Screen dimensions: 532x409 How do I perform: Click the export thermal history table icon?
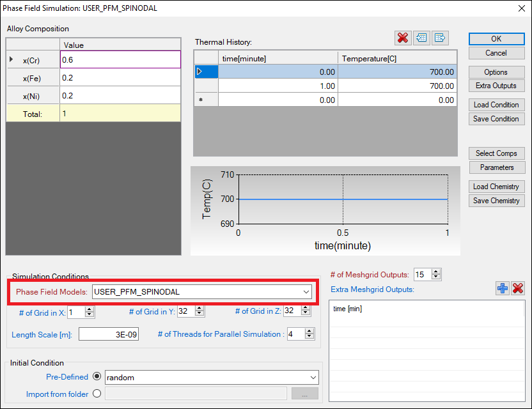pyautogui.click(x=440, y=38)
